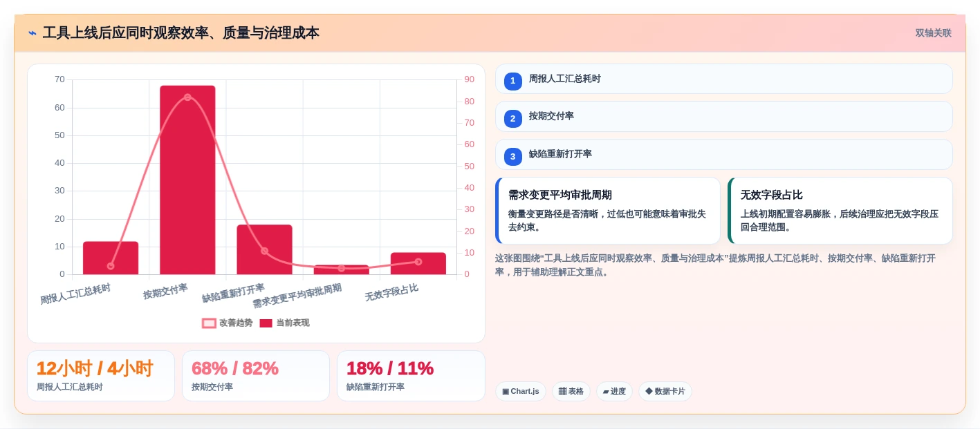The image size is (980, 429).
Task: Select the 按期交付率 list item
Action: (x=723, y=117)
